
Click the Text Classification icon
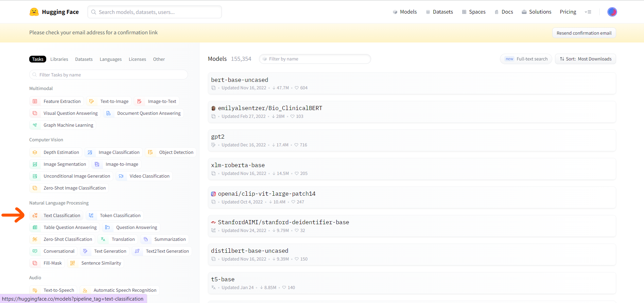[x=35, y=215]
